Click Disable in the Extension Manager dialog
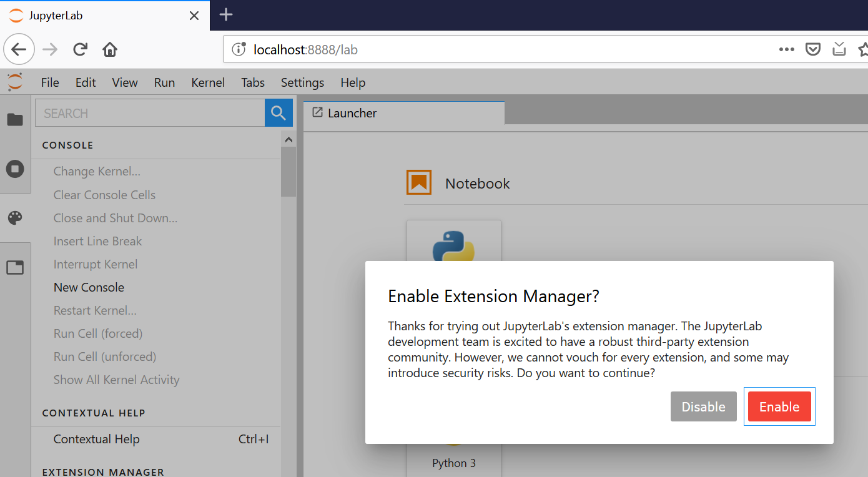 tap(703, 406)
